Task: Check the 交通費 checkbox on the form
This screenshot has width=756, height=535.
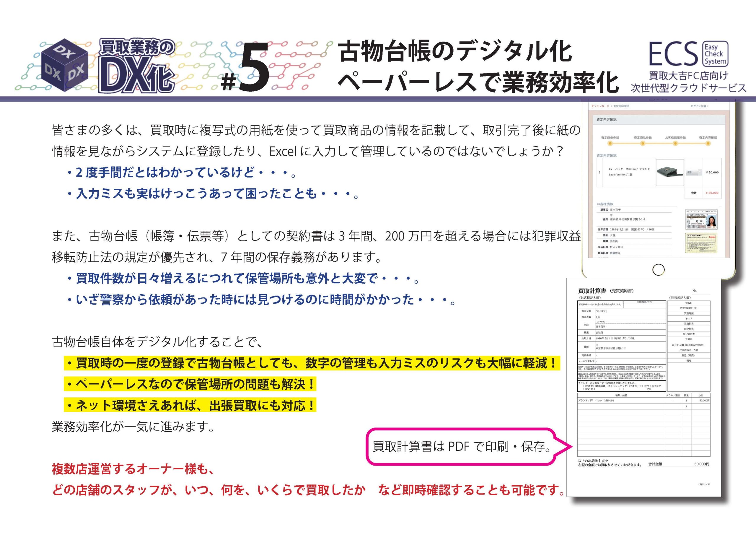Action: 584,386
